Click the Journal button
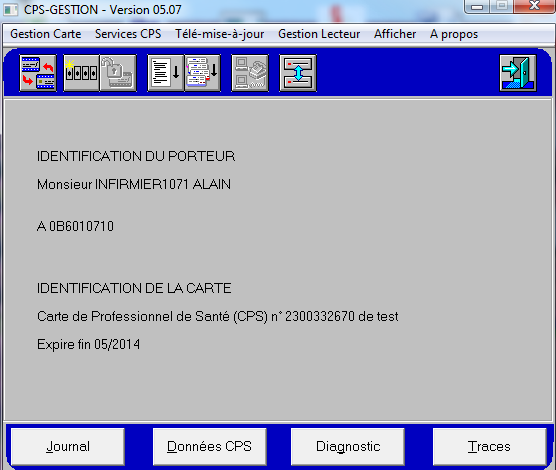The height and width of the screenshot is (470, 556). pos(68,446)
